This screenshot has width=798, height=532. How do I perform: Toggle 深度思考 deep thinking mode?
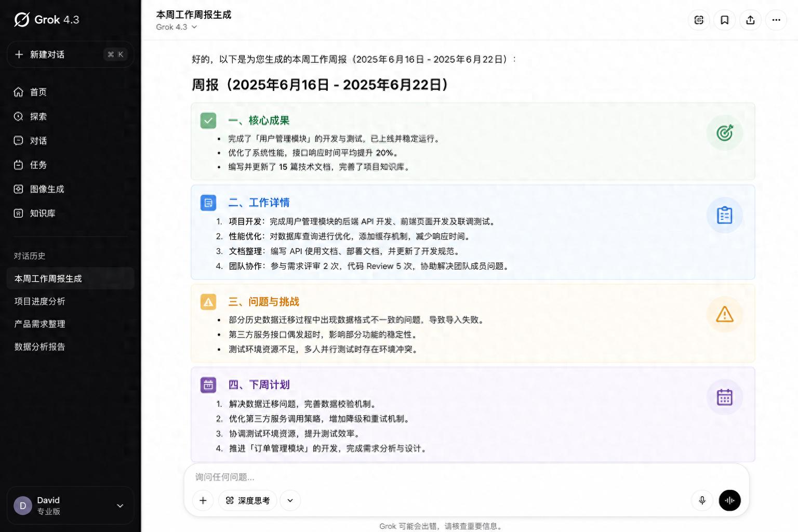[247, 500]
